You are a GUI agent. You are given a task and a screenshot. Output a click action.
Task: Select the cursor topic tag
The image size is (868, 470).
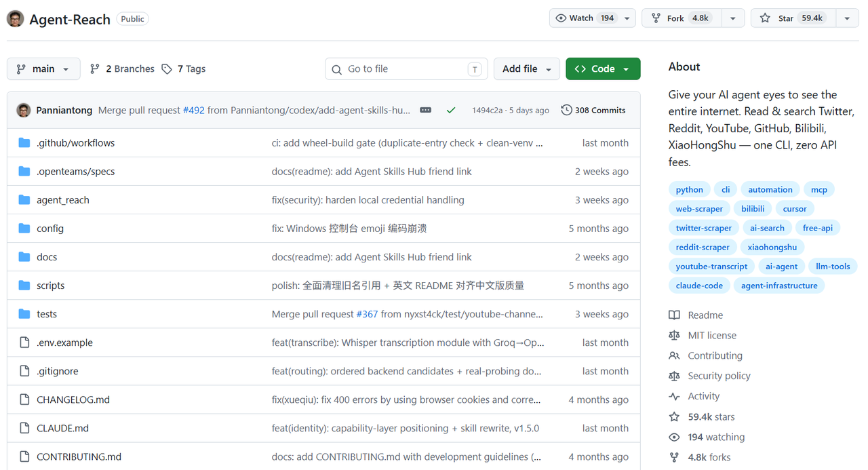tap(795, 208)
